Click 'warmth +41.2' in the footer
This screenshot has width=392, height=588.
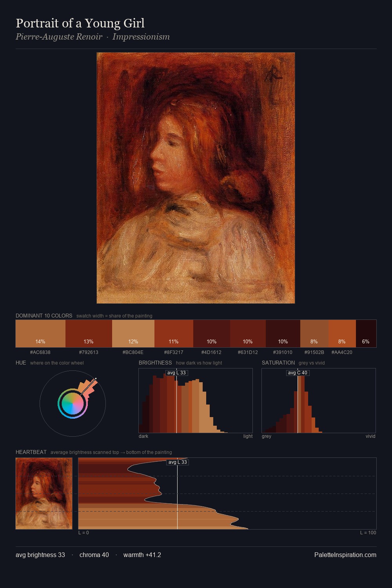(142, 555)
